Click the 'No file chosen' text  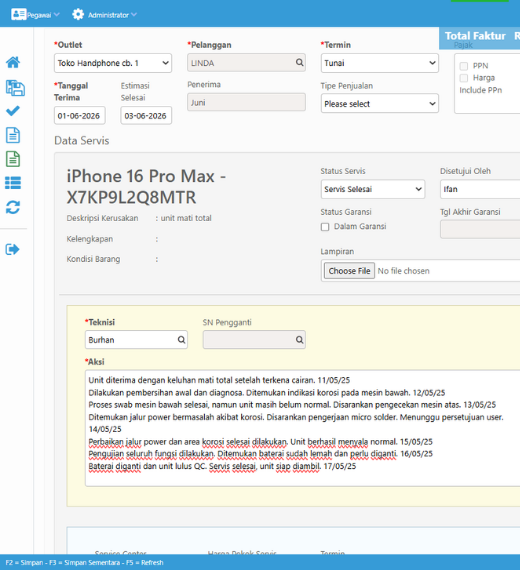click(x=403, y=271)
